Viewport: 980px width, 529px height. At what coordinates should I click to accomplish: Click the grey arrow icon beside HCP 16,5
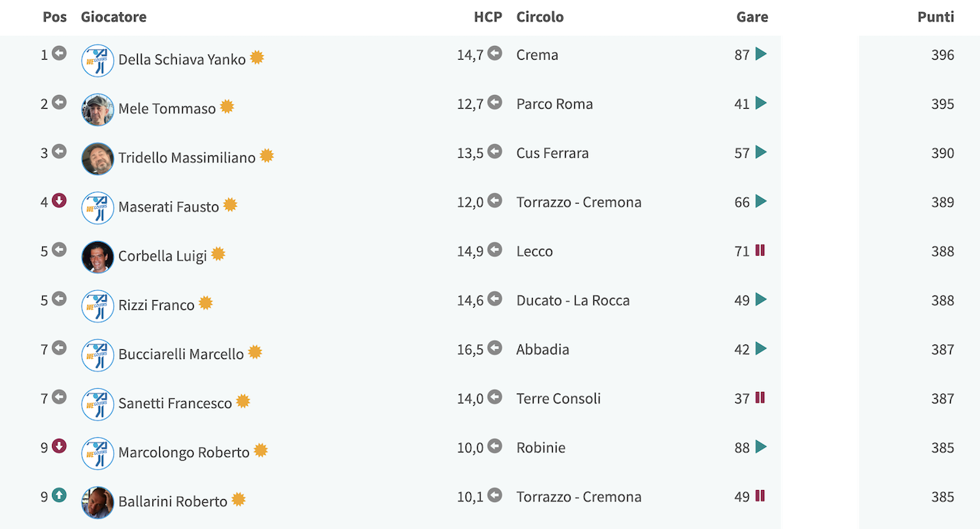[495, 348]
